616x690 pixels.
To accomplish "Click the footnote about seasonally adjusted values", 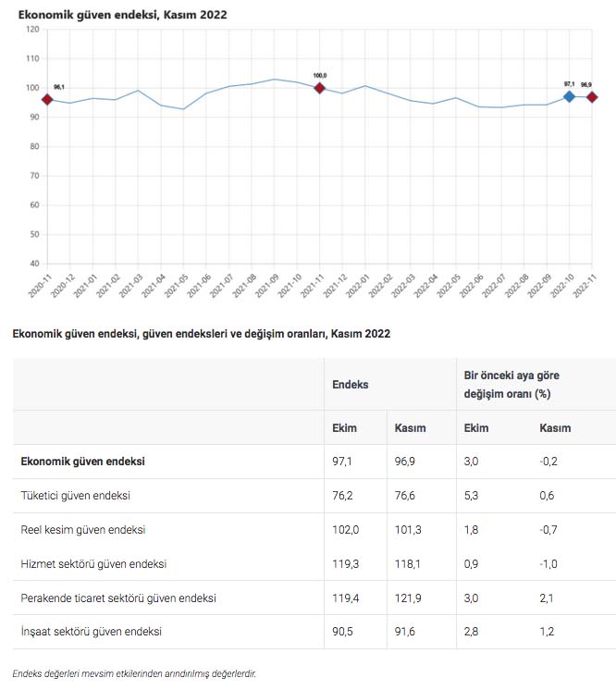I will point(135,673).
